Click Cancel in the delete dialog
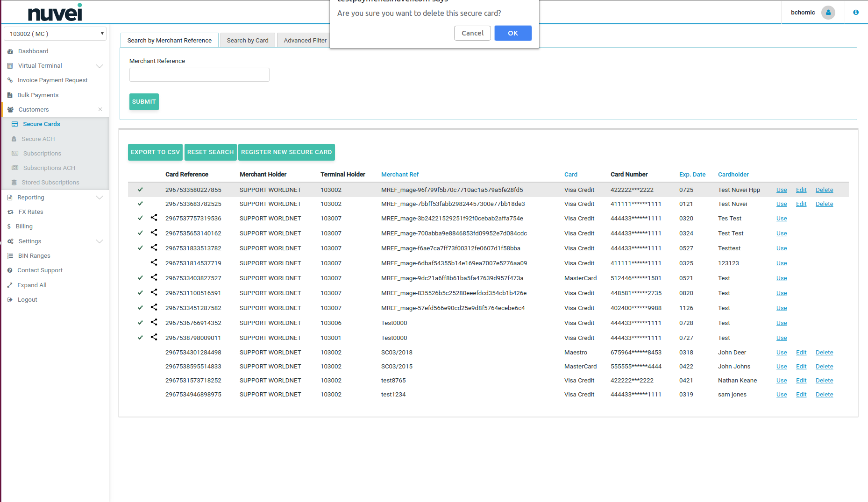The image size is (868, 502). tap(472, 33)
